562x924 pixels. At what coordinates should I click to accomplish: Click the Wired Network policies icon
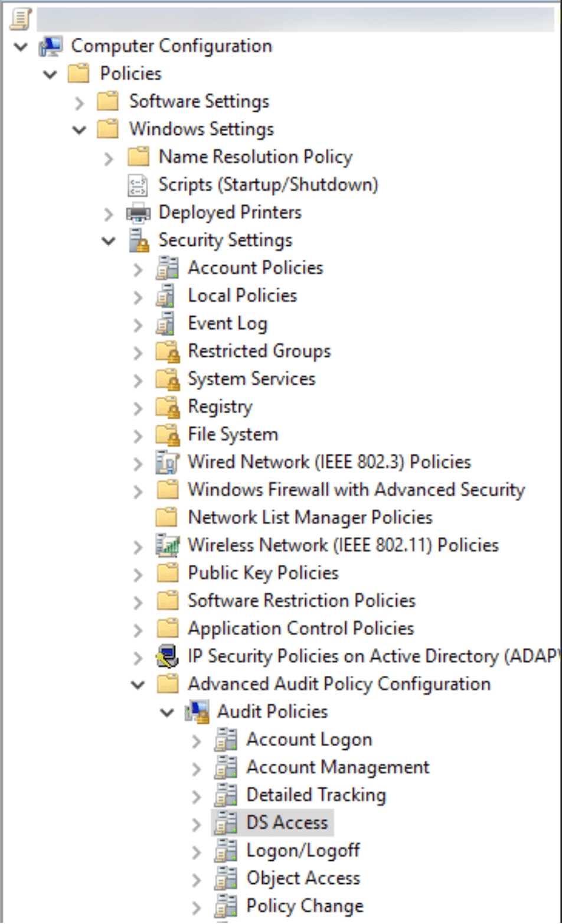coord(167,462)
